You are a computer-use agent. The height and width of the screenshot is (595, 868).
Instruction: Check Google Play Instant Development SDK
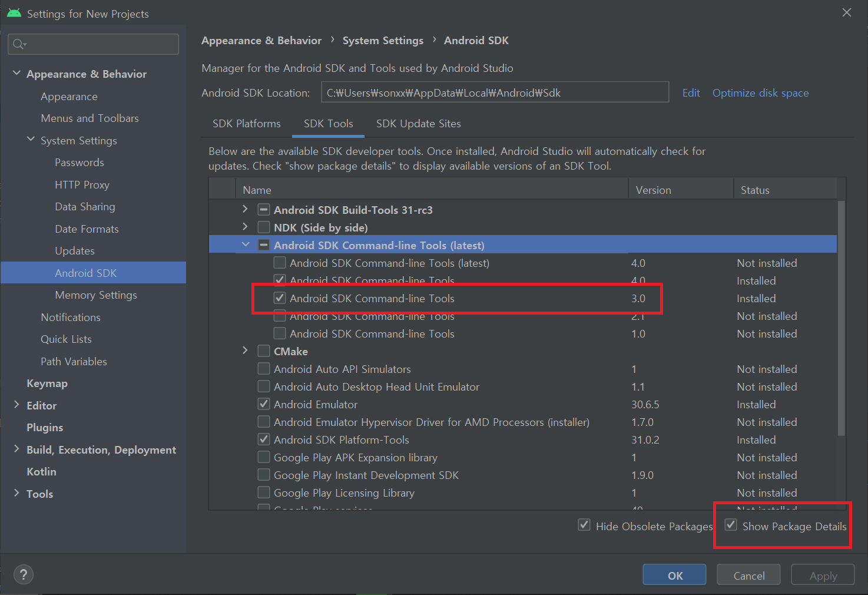point(264,475)
